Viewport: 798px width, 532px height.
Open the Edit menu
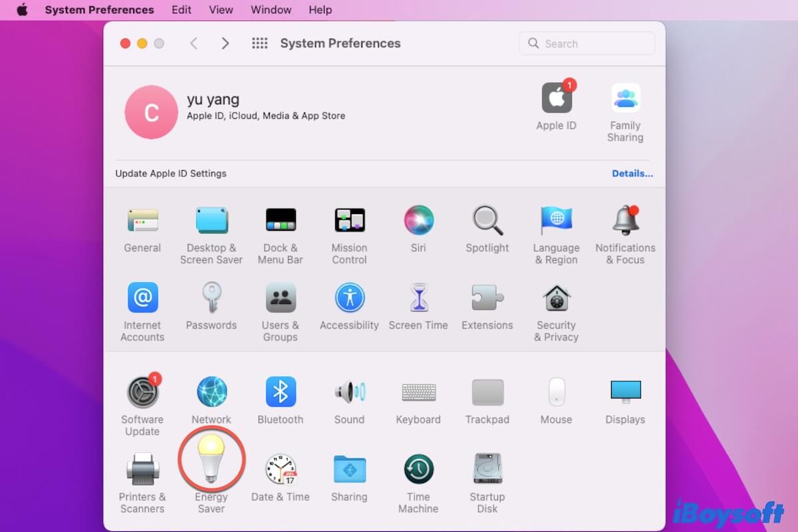182,10
